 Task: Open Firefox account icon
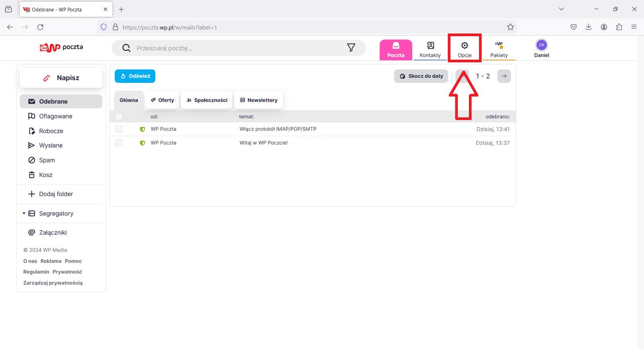[604, 27]
